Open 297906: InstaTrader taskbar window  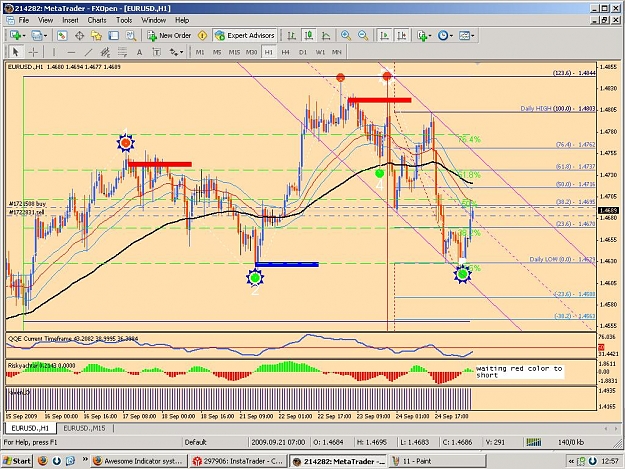238,461
